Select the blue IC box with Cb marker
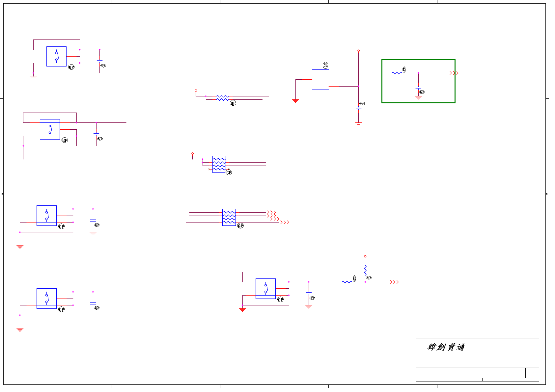The image size is (555, 392). [320, 80]
